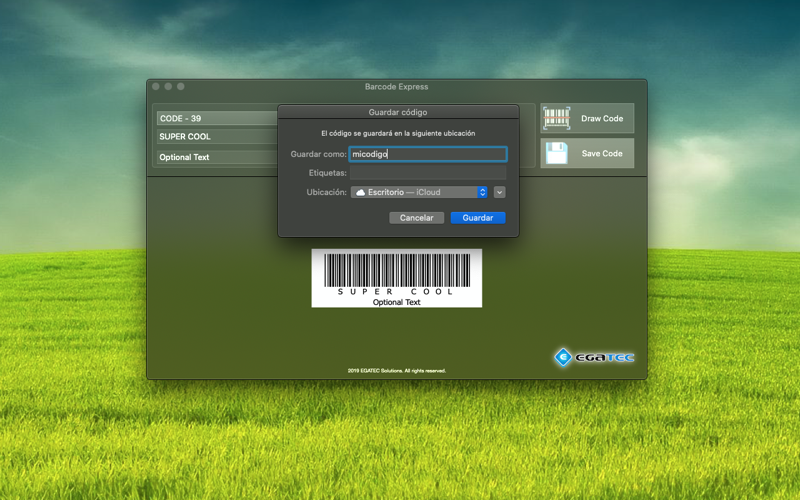Expand the save dialog with the chevron button
800x500 pixels.
[499, 192]
